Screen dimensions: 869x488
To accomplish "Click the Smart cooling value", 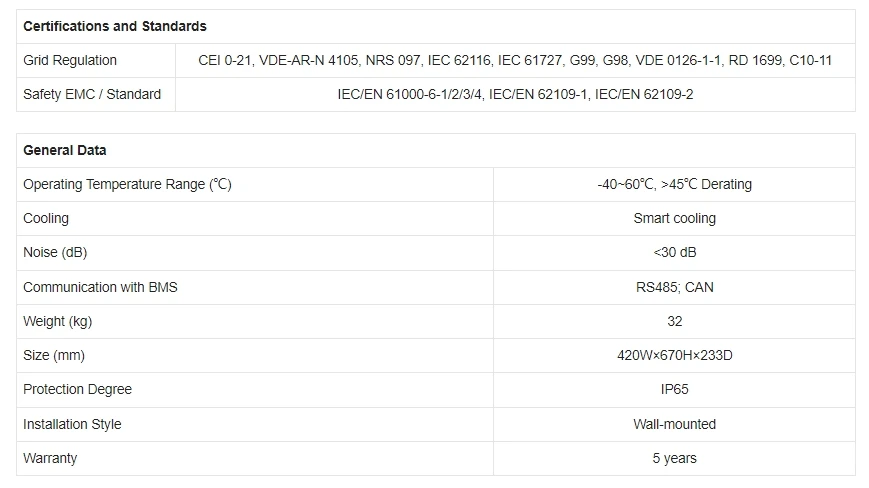I will [x=674, y=218].
